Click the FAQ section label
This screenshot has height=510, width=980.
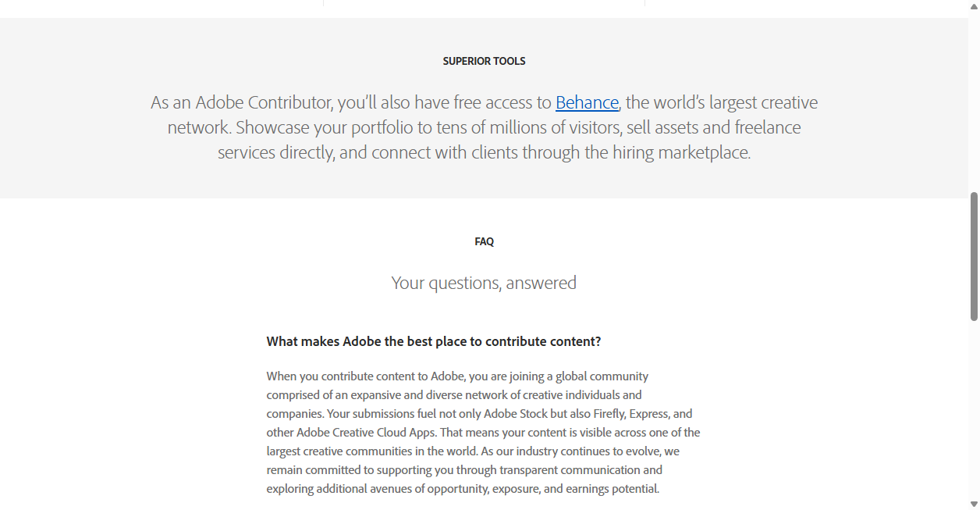tap(484, 241)
